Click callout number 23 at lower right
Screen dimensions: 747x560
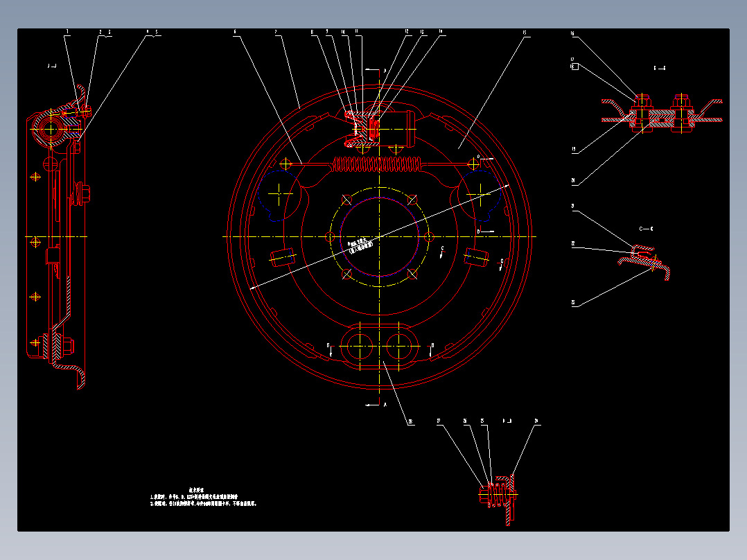pos(573,303)
